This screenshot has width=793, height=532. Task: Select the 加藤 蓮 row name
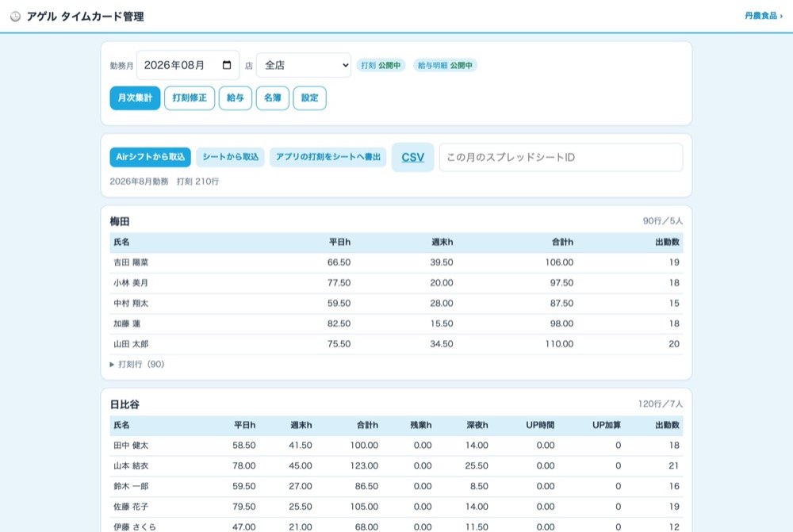click(127, 323)
